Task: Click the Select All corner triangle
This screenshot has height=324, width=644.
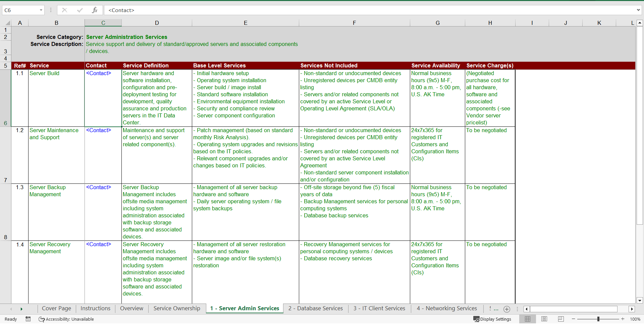Action: tap(7, 23)
